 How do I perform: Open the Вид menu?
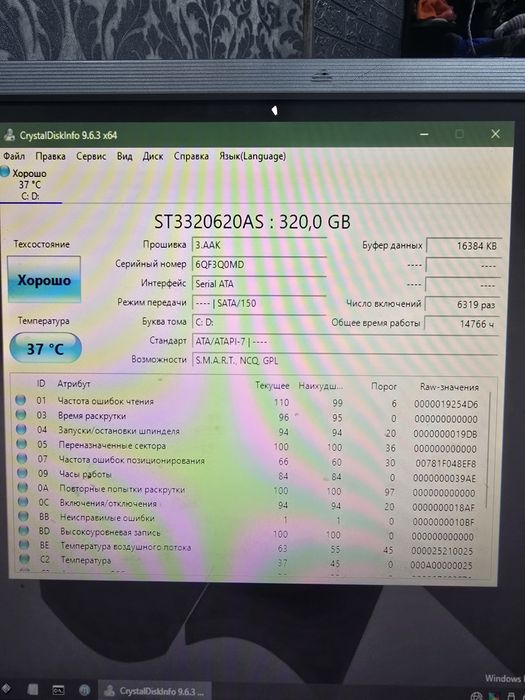pos(125,156)
